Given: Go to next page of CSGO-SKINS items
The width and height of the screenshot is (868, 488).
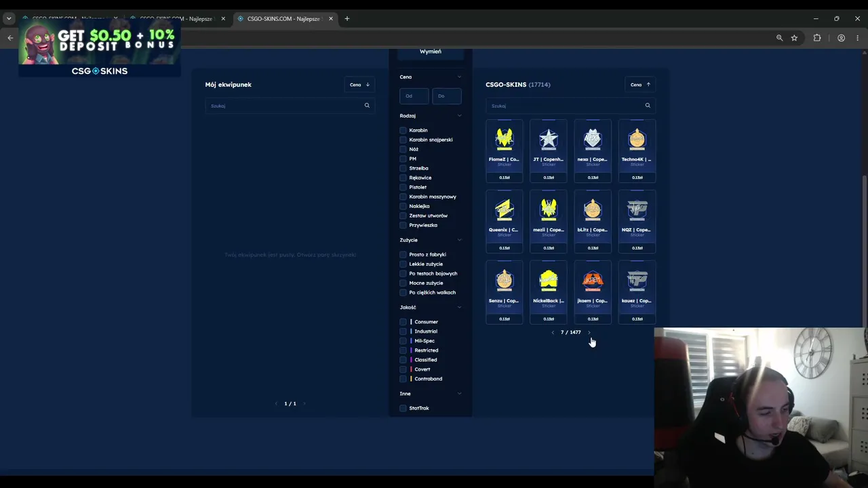Looking at the screenshot, I should (589, 333).
